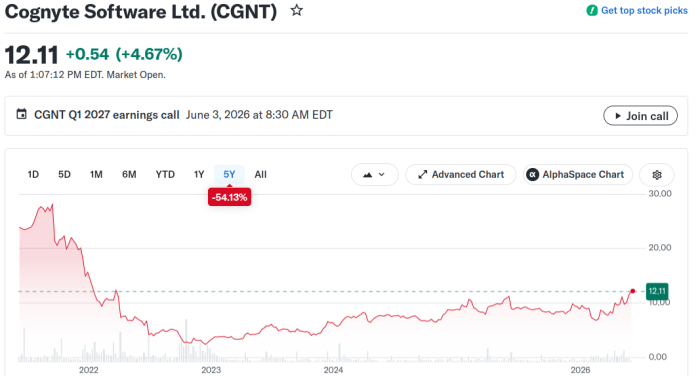Open chart settings gear icon
Image resolution: width=700 pixels, height=376 pixels.
[x=657, y=175]
